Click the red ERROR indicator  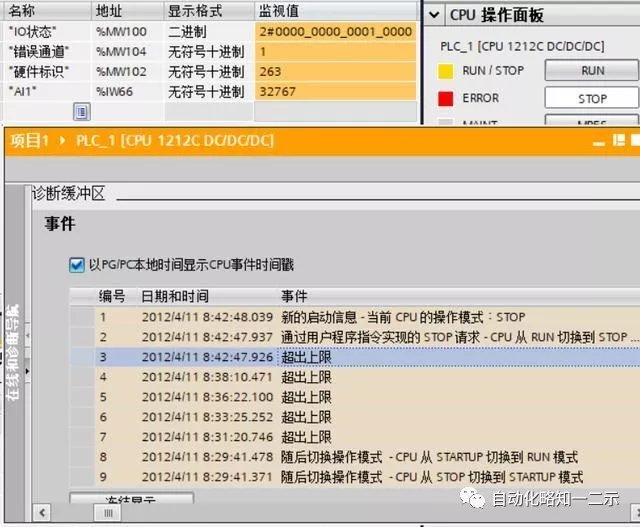tap(446, 98)
